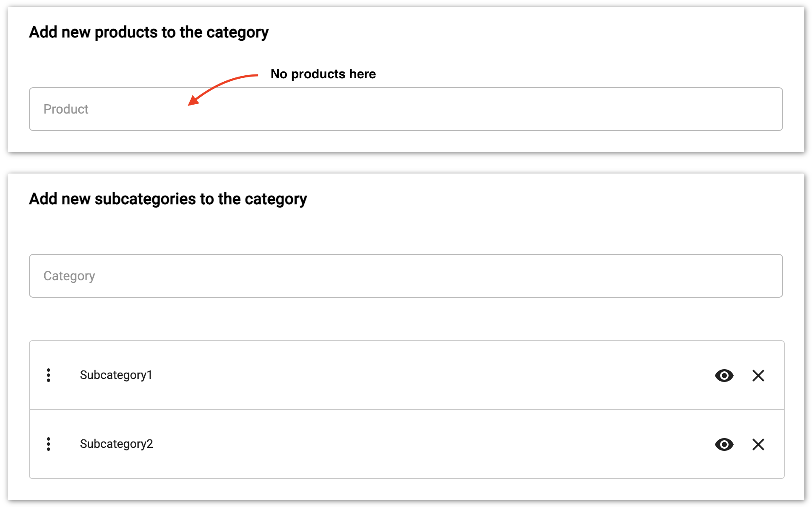This screenshot has height=507, width=812.
Task: Click the "Category" placeholder text
Action: tap(69, 276)
